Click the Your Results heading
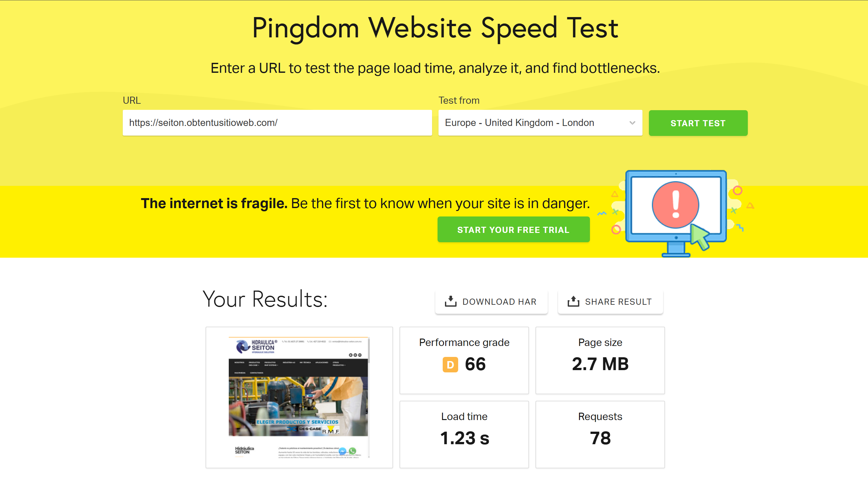The width and height of the screenshot is (868, 479). [265, 299]
